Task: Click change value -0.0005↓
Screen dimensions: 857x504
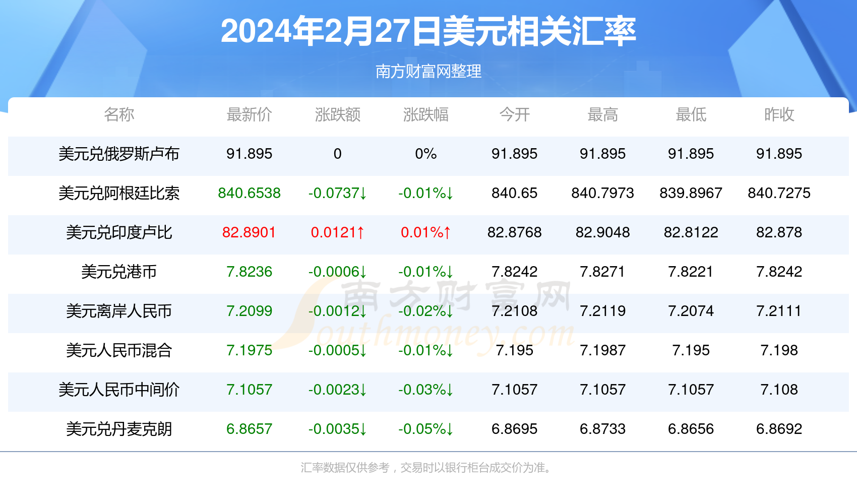Action: [337, 350]
